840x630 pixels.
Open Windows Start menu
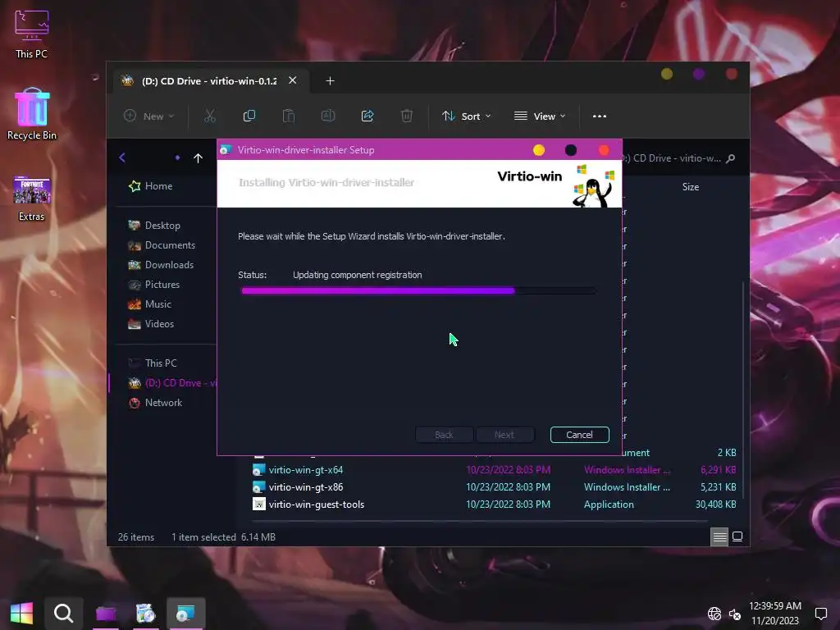pyautogui.click(x=21, y=613)
